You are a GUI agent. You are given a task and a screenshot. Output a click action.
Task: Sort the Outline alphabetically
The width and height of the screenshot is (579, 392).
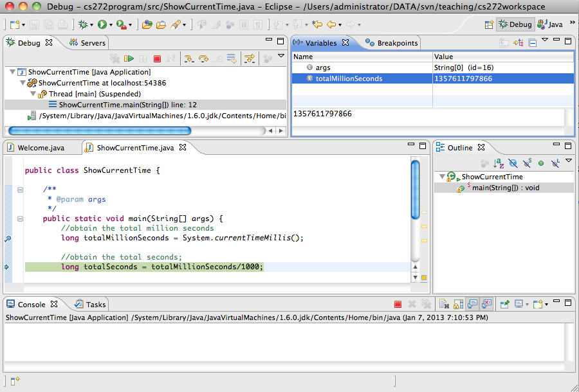click(x=499, y=163)
